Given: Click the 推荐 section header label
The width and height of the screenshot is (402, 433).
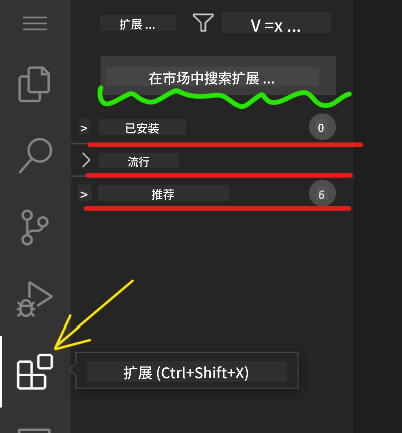Looking at the screenshot, I should pos(163,194).
